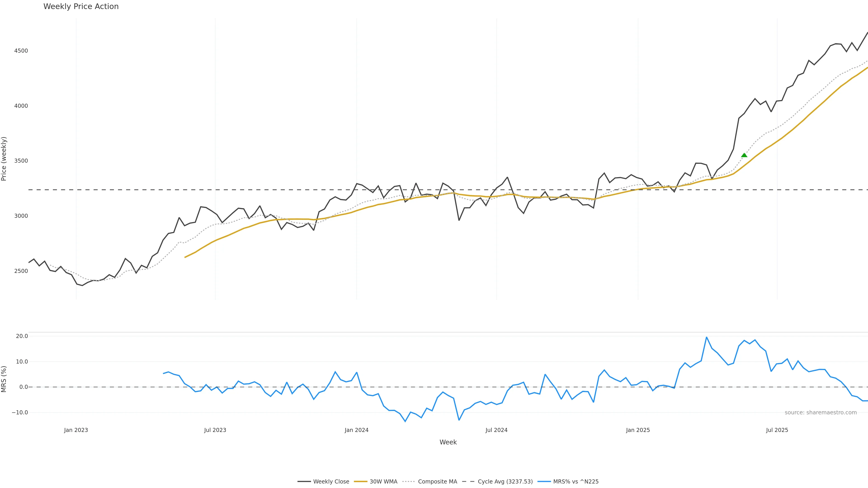Click the Jan 2025 x-axis tick
The image size is (868, 488).
tap(638, 430)
